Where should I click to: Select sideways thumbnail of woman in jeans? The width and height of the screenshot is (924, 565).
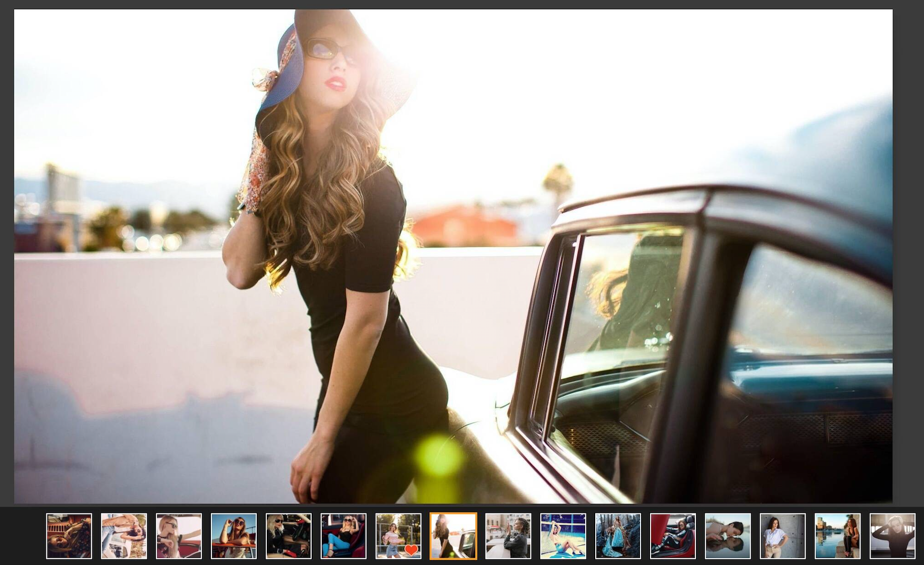click(x=124, y=536)
